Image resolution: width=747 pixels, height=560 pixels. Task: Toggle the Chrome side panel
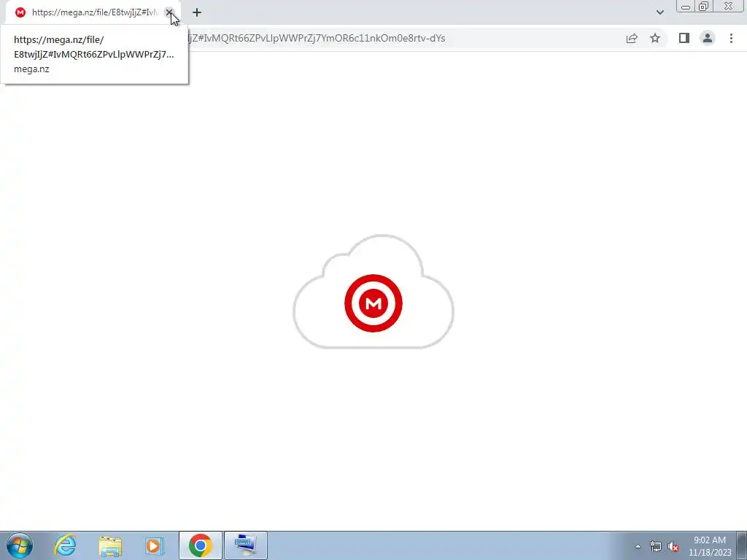[684, 38]
